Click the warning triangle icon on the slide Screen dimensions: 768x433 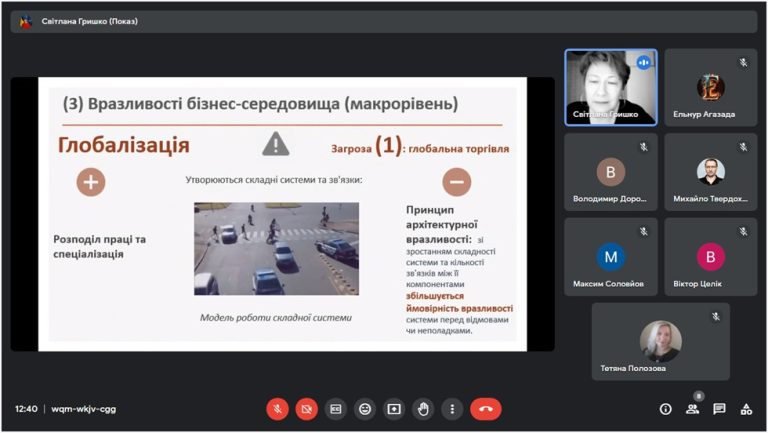tap(276, 144)
